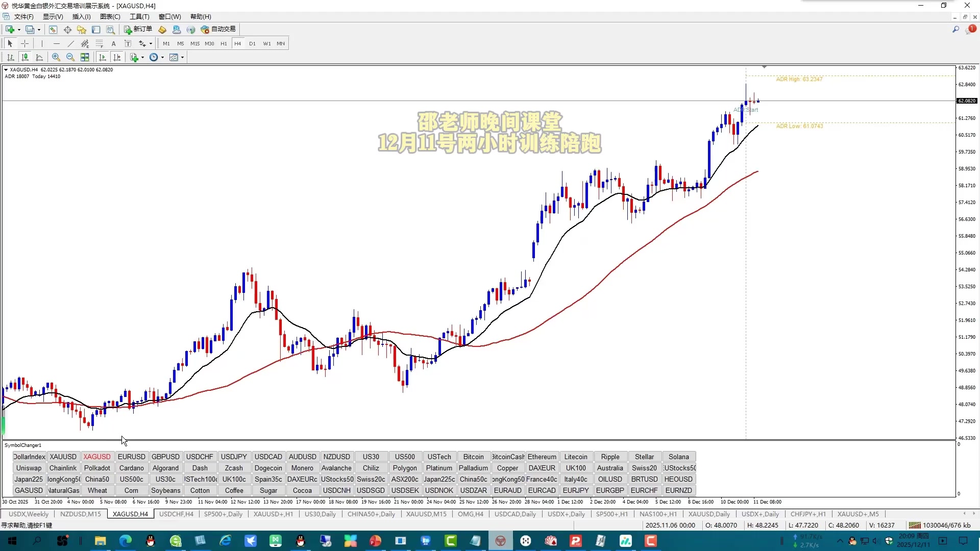Open the periodicity clock dropdown arrow

coord(162,57)
